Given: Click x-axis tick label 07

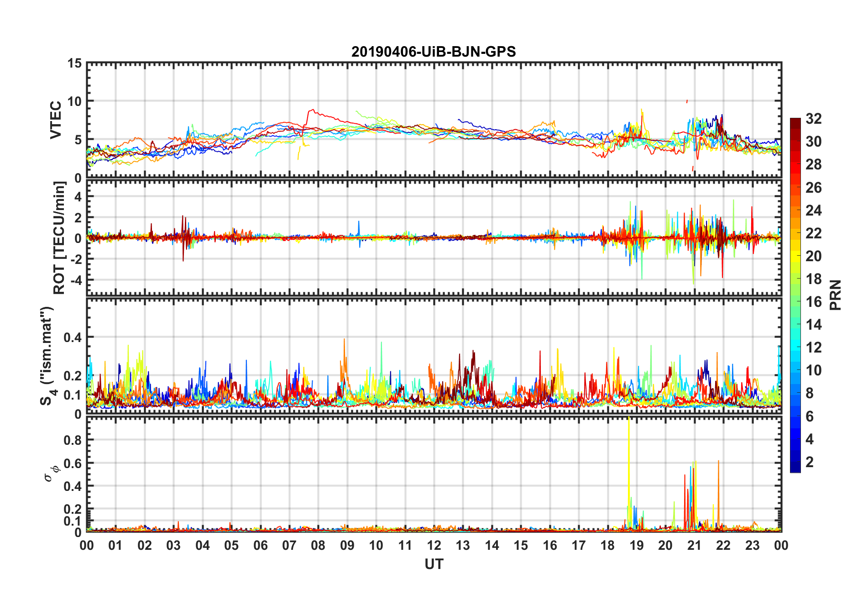Looking at the screenshot, I should [x=289, y=545].
